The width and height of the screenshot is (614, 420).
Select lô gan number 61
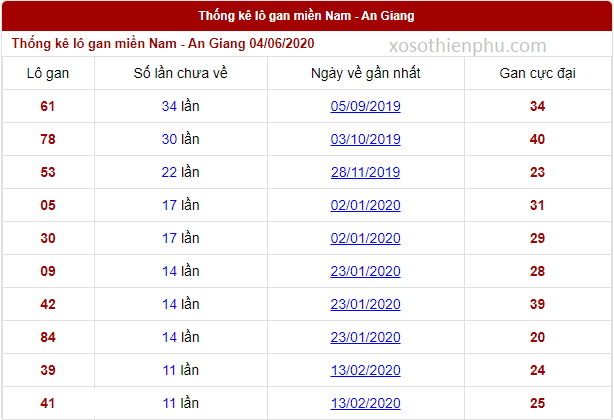coord(47,106)
